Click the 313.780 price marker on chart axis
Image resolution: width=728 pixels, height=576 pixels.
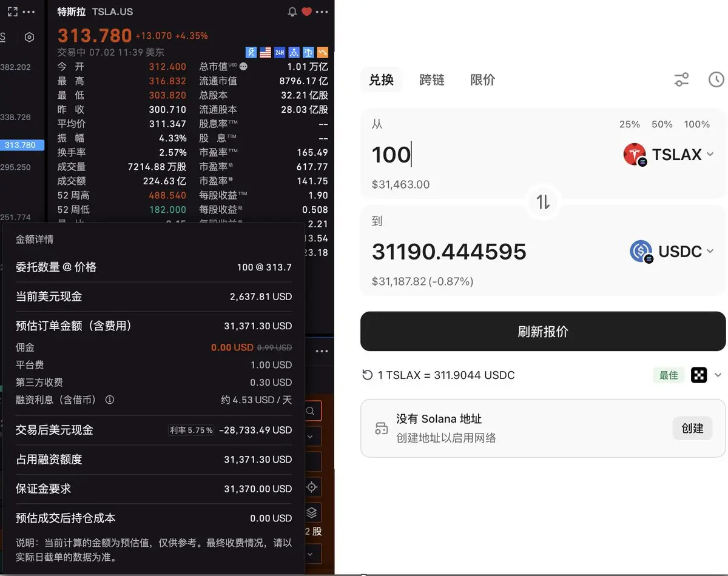pyautogui.click(x=21, y=146)
